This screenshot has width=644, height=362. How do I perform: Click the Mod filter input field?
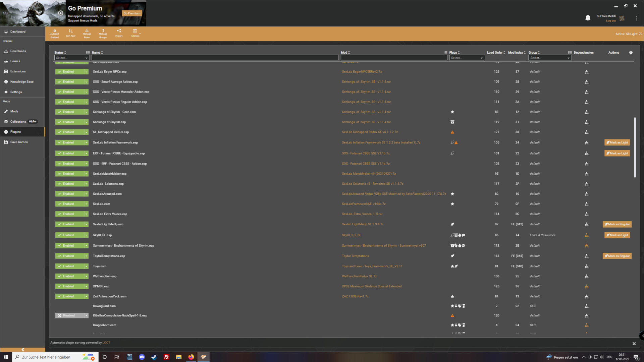tap(394, 58)
